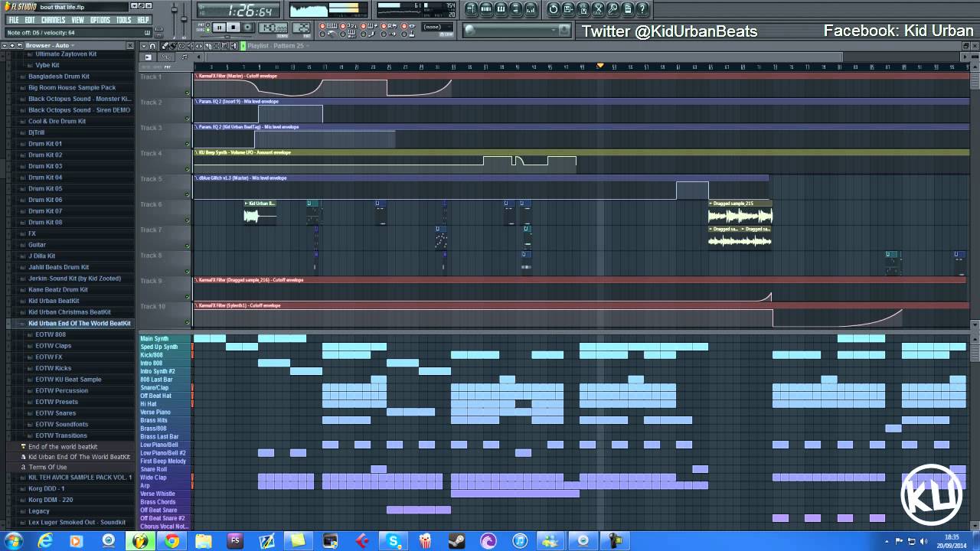Image resolution: width=980 pixels, height=551 pixels.
Task: Adjust the main pitch slider
Action: pos(184,20)
